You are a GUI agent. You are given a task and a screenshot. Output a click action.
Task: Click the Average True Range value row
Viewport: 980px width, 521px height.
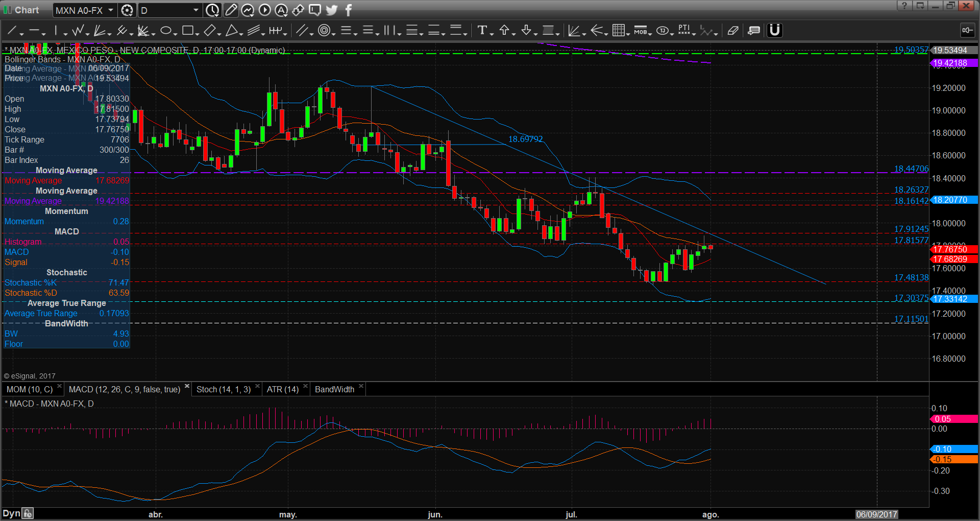pos(66,313)
